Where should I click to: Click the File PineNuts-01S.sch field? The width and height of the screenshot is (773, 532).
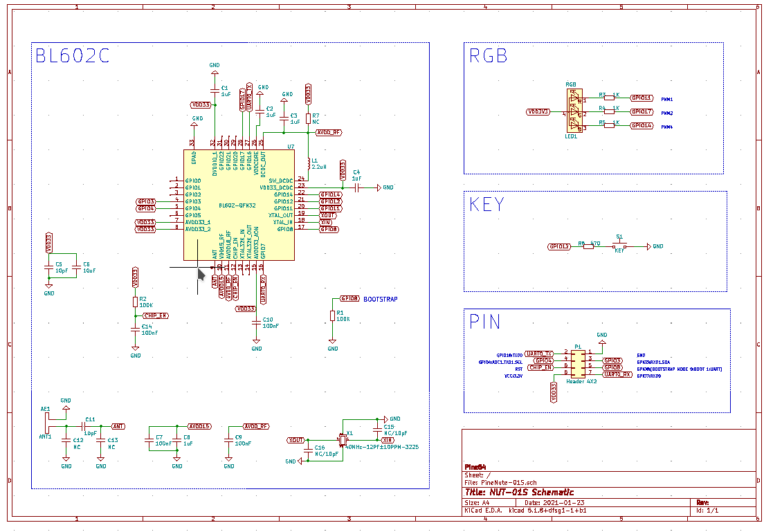[x=500, y=483]
